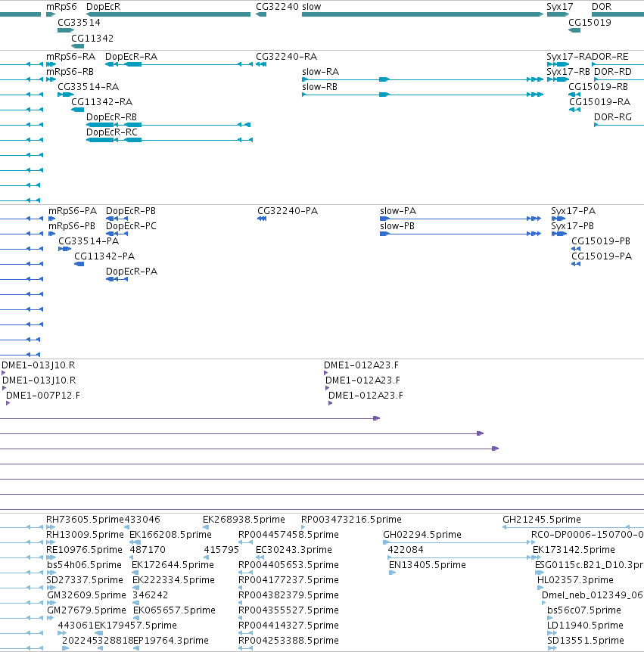This screenshot has height=652, width=644.
Task: Click the CG15019-PA protein label
Action: [x=602, y=256]
